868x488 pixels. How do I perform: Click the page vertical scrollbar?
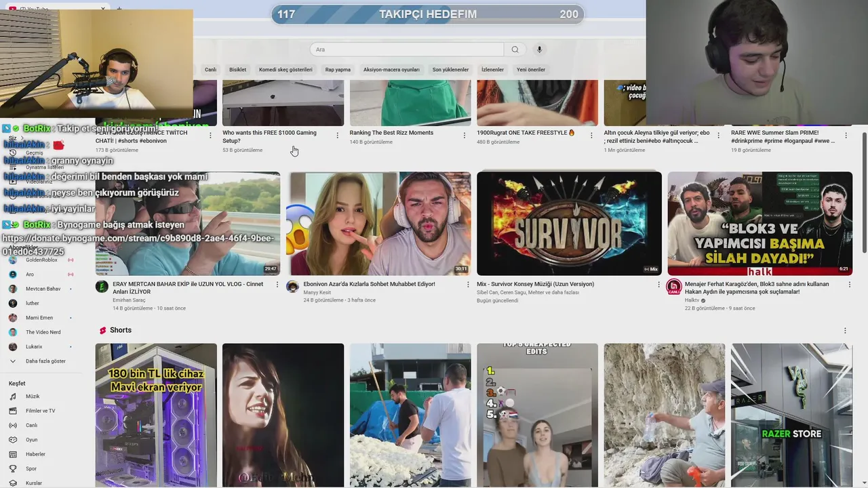pyautogui.click(x=864, y=193)
